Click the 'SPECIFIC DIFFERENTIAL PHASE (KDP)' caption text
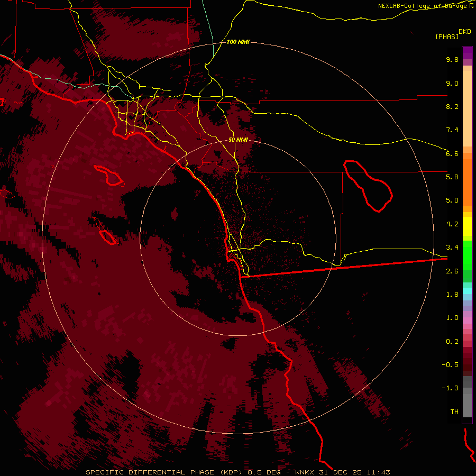 (x=164, y=472)
